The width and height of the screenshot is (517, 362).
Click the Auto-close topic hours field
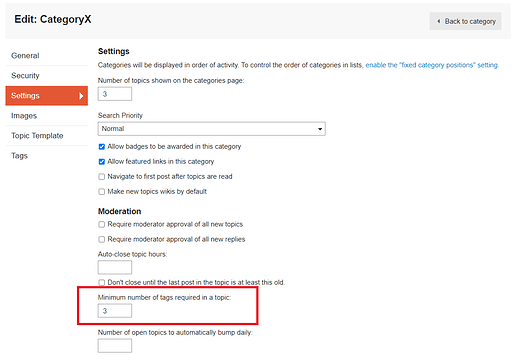[115, 267]
